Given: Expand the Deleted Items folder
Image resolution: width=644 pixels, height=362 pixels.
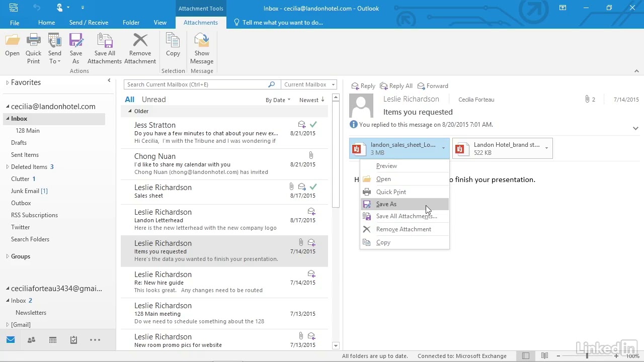Looking at the screenshot, I should pos(8,167).
